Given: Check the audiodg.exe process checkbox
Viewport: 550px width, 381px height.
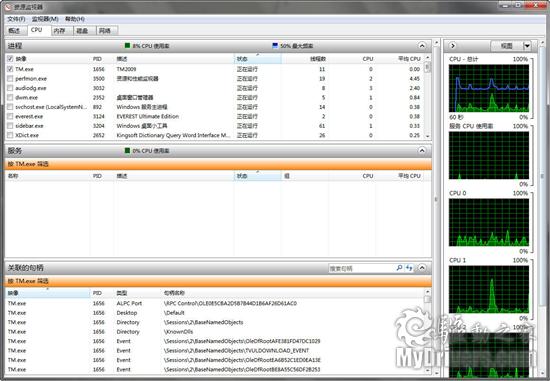Looking at the screenshot, I should (x=10, y=88).
